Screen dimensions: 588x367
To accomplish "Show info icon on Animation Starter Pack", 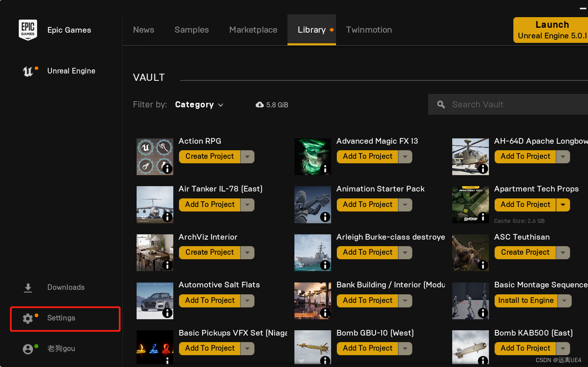I will [325, 217].
